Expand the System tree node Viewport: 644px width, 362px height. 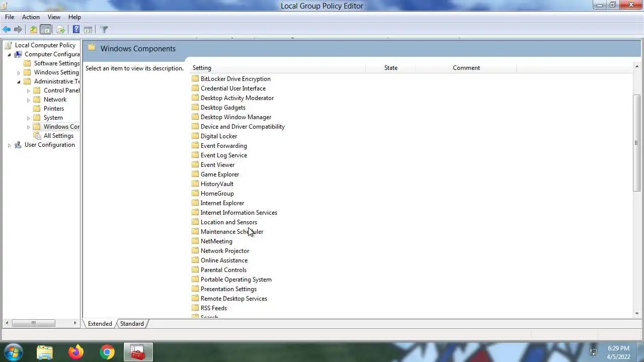[x=28, y=118]
